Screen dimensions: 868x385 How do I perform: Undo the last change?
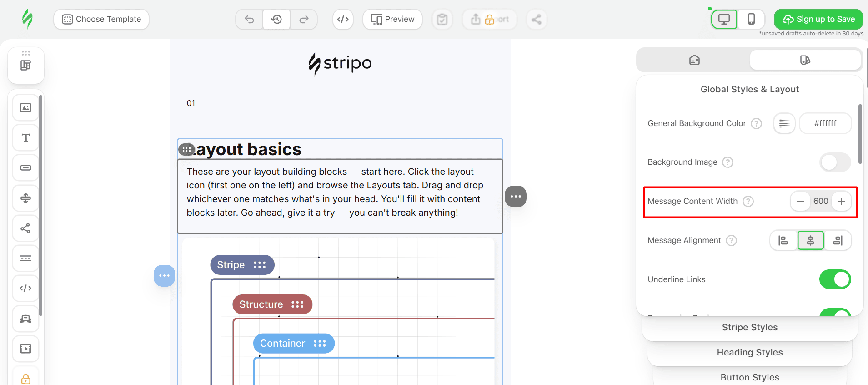click(249, 19)
